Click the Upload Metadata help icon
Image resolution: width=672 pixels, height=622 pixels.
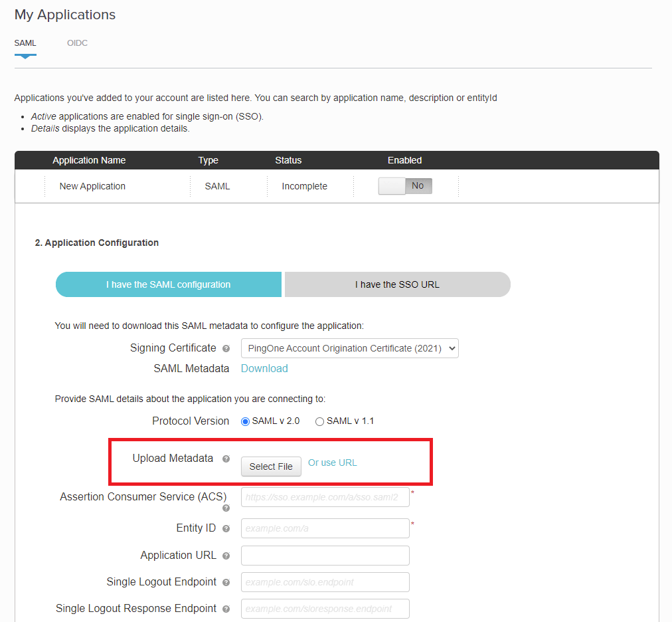tap(225, 458)
